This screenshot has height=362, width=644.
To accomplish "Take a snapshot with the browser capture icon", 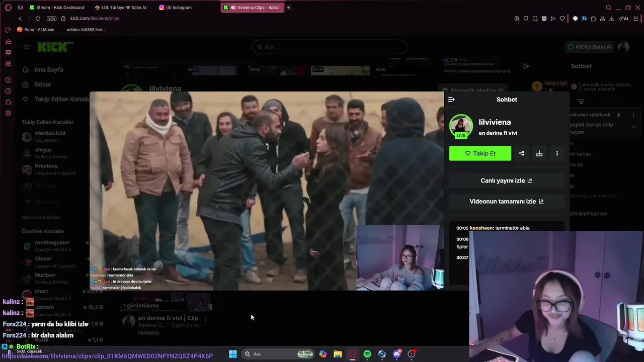I will click(535, 19).
